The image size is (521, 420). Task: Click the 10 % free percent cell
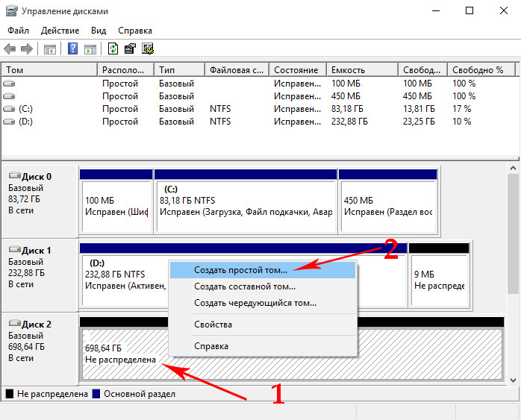[x=461, y=122]
